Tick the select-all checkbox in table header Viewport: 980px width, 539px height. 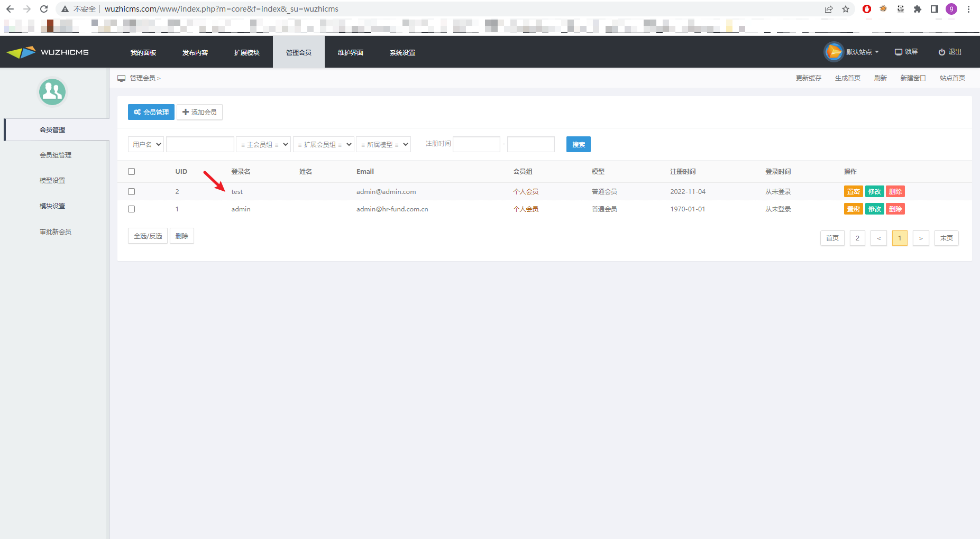132,171
